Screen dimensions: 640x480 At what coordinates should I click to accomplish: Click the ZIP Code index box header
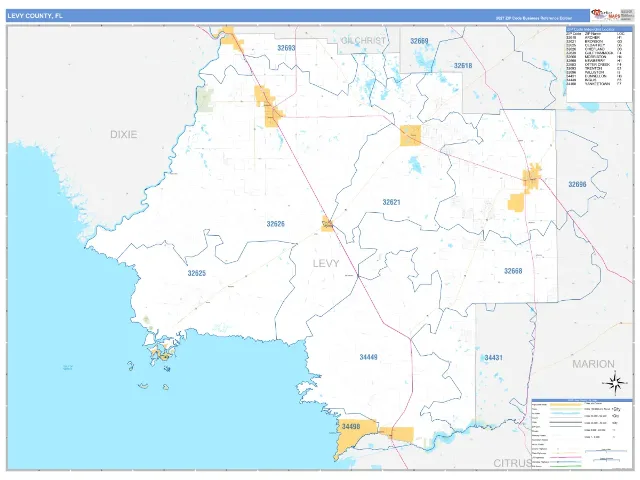[599, 29]
